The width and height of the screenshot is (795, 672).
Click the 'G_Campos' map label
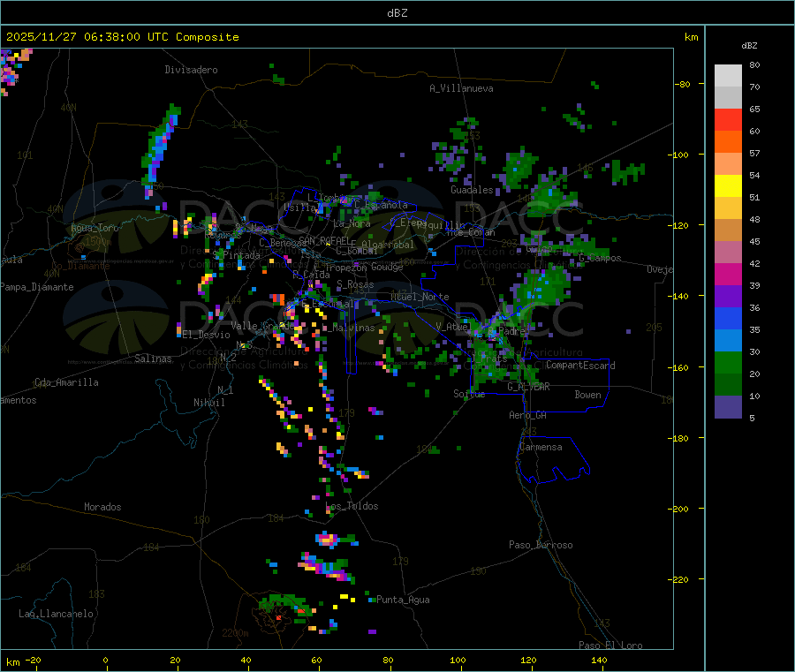pos(601,258)
